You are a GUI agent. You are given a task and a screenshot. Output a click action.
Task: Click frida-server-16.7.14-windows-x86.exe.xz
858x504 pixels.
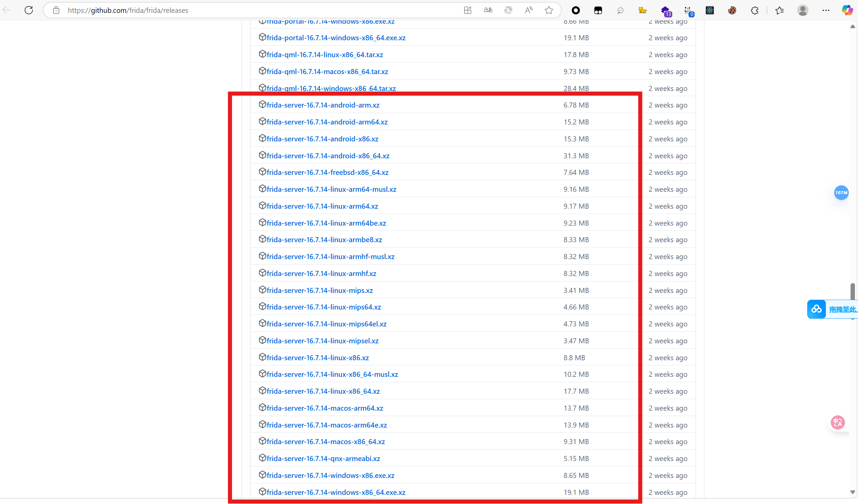pos(330,475)
